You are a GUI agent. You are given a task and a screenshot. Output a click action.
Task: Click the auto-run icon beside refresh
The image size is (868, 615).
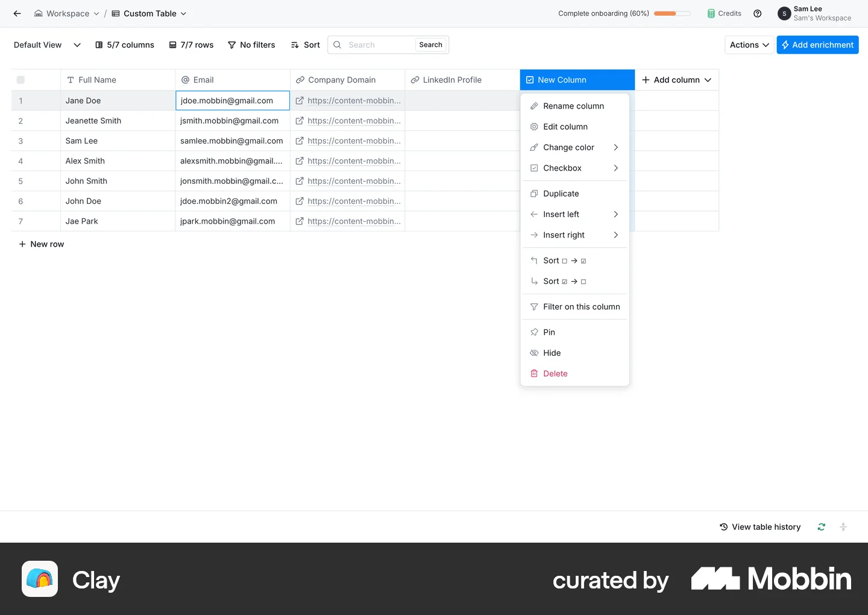tap(843, 527)
